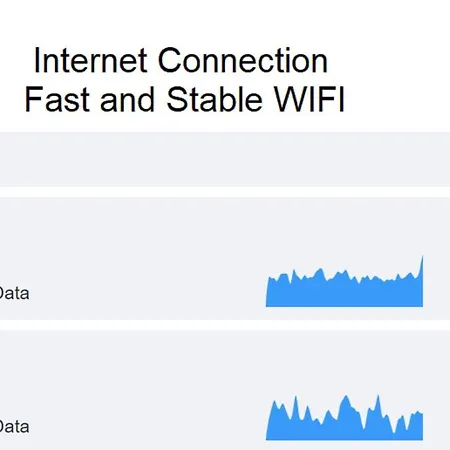Click the word "Connection" in the title

coord(243,60)
